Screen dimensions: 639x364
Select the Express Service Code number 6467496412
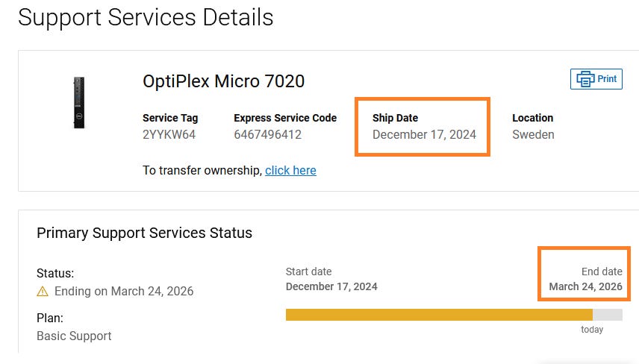pos(267,135)
